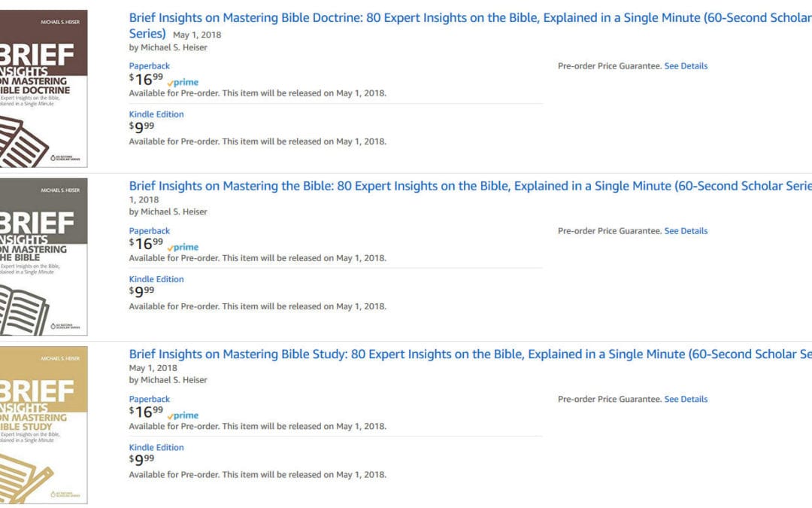This screenshot has height=508, width=812.
Task: Open See Details for first pre-order guarantee
Action: coord(686,66)
